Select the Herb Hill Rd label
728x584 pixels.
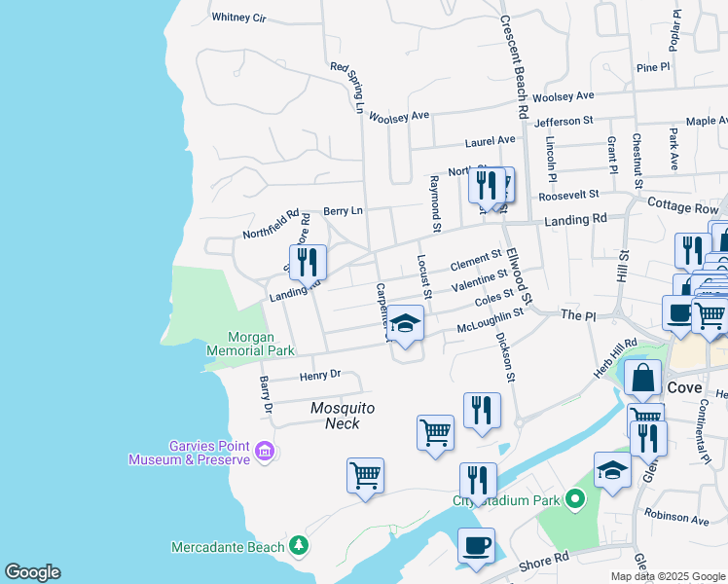(x=616, y=358)
